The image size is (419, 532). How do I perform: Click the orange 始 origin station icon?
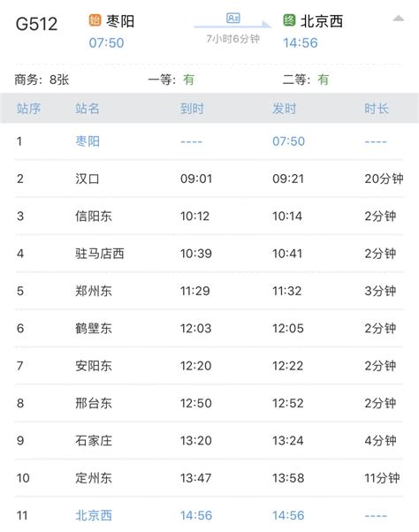click(x=95, y=20)
